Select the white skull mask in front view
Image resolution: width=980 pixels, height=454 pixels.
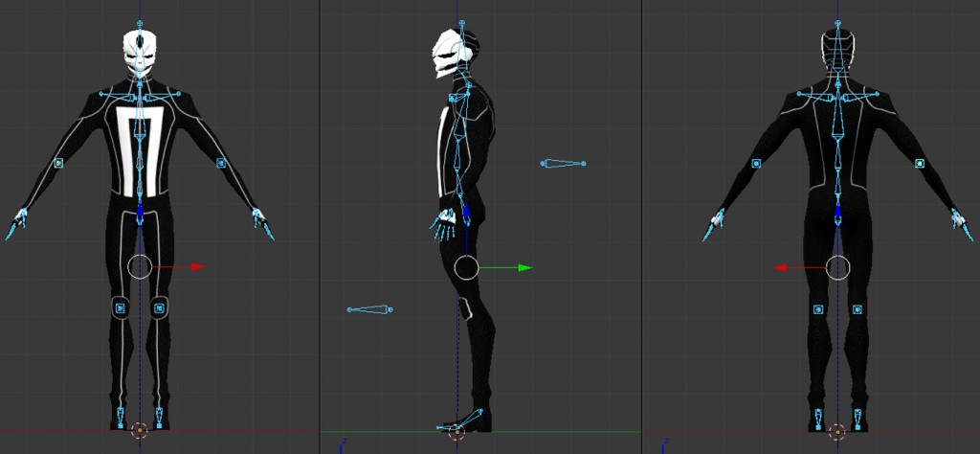(x=140, y=53)
